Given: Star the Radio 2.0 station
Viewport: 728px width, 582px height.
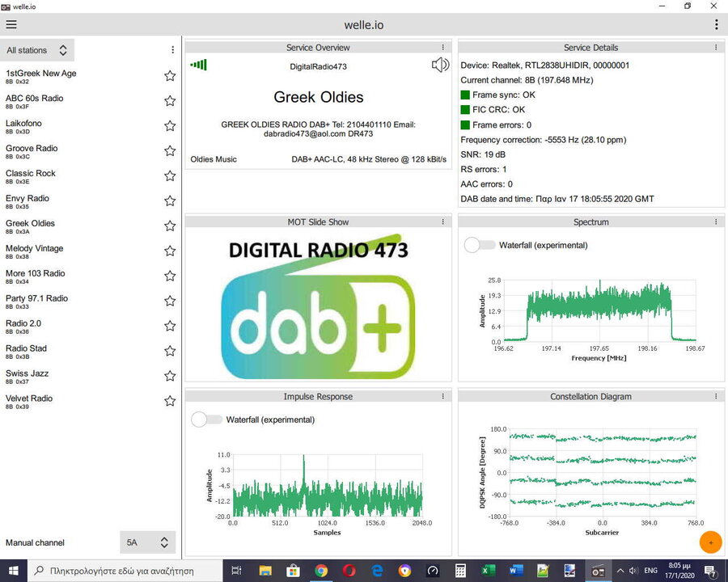Looking at the screenshot, I should [x=170, y=327].
